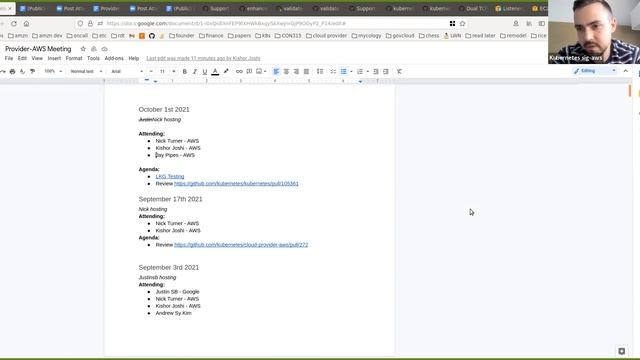This screenshot has width=640, height=360.
Task: Open the Format menu
Action: tap(74, 58)
